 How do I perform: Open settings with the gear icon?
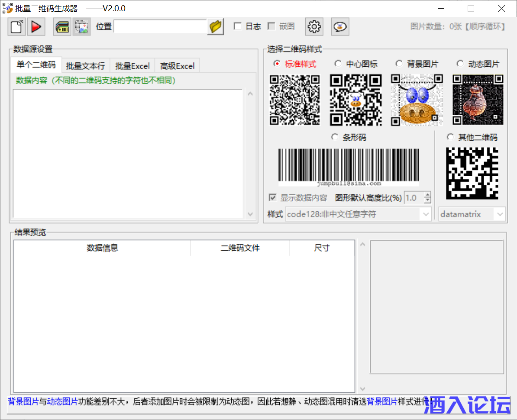[x=314, y=27]
